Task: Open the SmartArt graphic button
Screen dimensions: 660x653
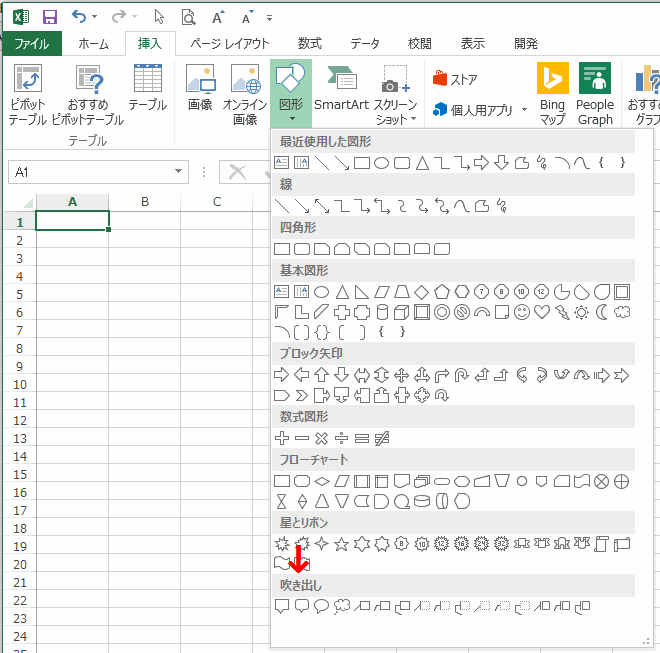Action: click(341, 88)
